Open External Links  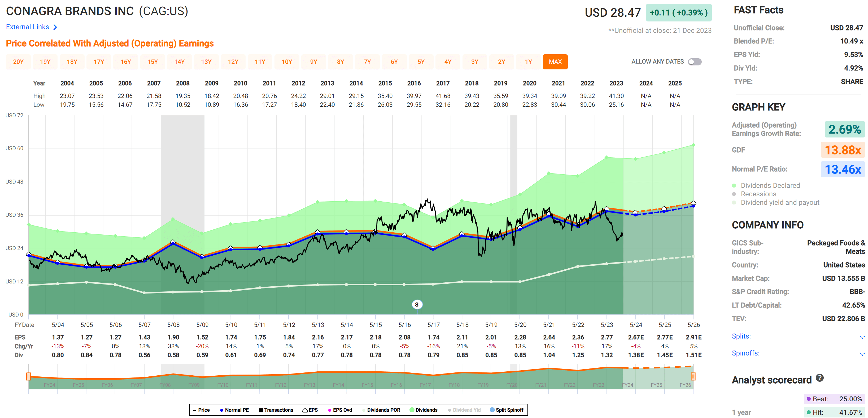click(27, 27)
